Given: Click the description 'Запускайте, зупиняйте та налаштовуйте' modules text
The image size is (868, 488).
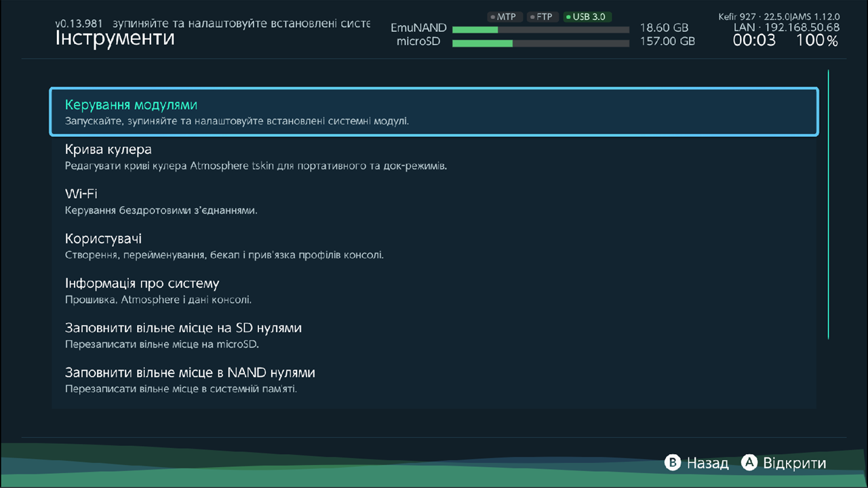Looking at the screenshot, I should (237, 122).
